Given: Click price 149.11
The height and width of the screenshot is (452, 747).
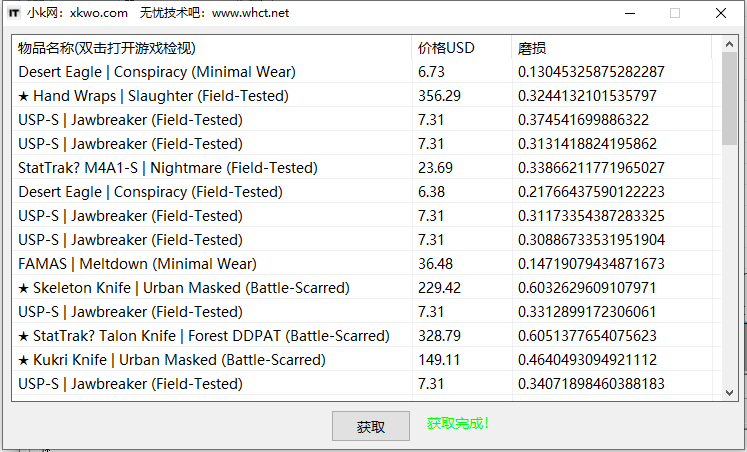Looking at the screenshot, I should (x=439, y=360).
